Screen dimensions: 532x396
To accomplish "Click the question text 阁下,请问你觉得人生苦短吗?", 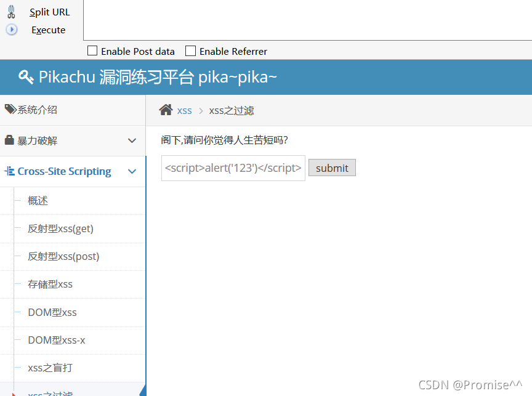I will [x=224, y=140].
